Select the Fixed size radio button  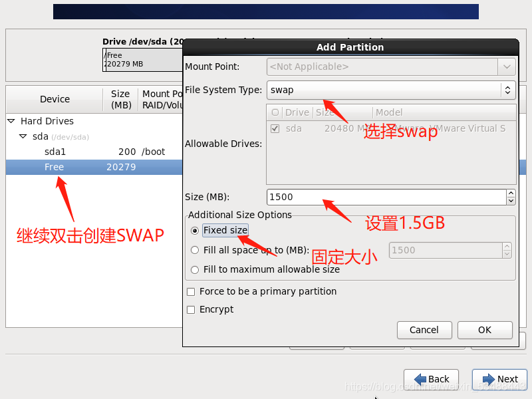pyautogui.click(x=195, y=231)
